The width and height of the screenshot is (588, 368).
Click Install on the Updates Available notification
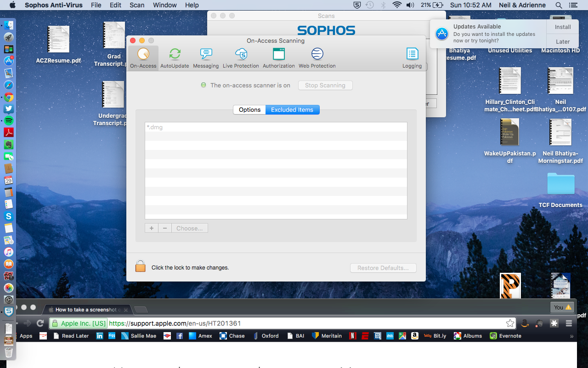(563, 27)
